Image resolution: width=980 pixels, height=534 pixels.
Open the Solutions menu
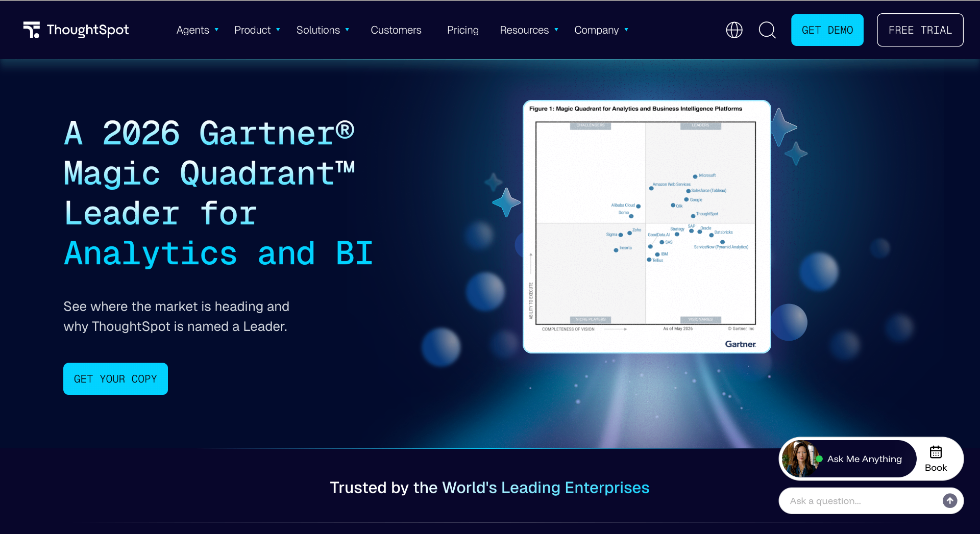pyautogui.click(x=318, y=30)
